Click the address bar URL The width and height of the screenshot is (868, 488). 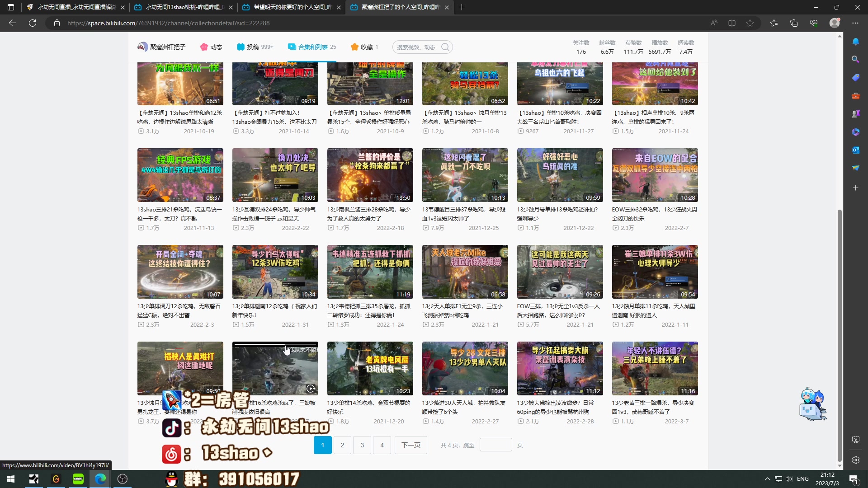168,23
